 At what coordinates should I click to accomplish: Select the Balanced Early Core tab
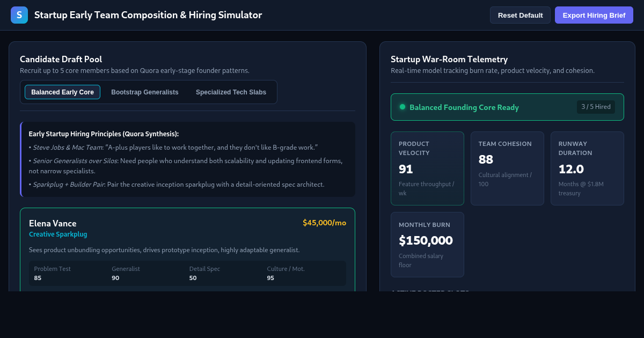(x=62, y=92)
